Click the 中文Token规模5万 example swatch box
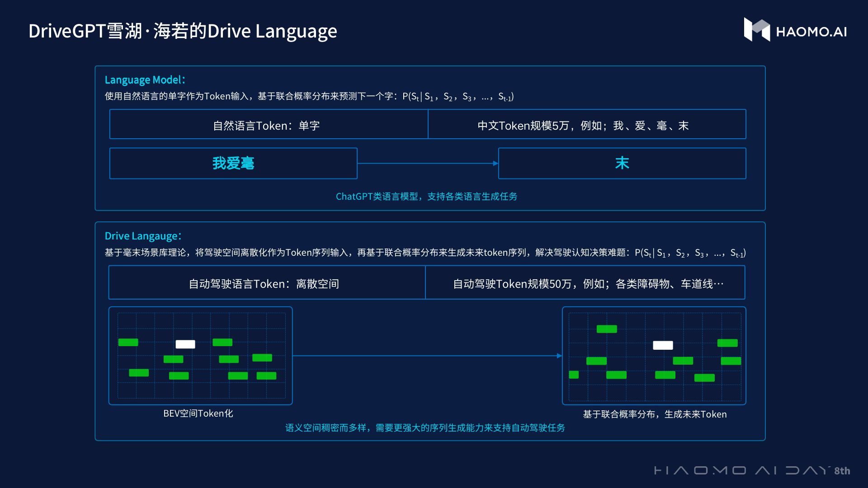This screenshot has width=868, height=488. coord(586,124)
